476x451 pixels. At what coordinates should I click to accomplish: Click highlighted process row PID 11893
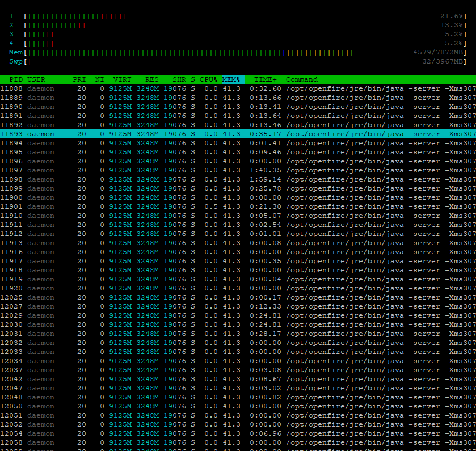238,134
